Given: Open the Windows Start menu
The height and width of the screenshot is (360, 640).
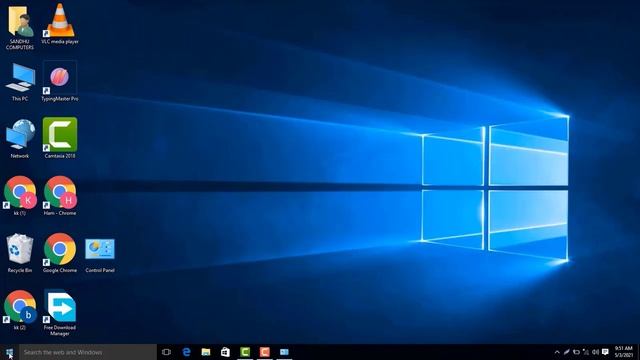Looking at the screenshot, I should [9, 352].
